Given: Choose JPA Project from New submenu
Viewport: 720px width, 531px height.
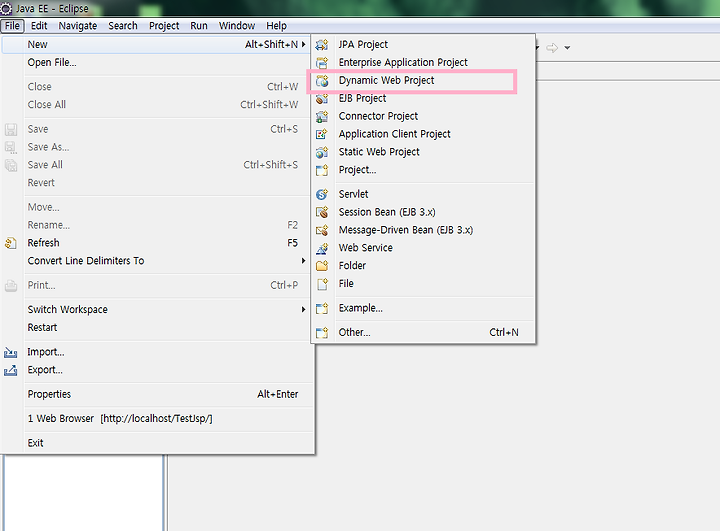Looking at the screenshot, I should [x=423, y=45].
